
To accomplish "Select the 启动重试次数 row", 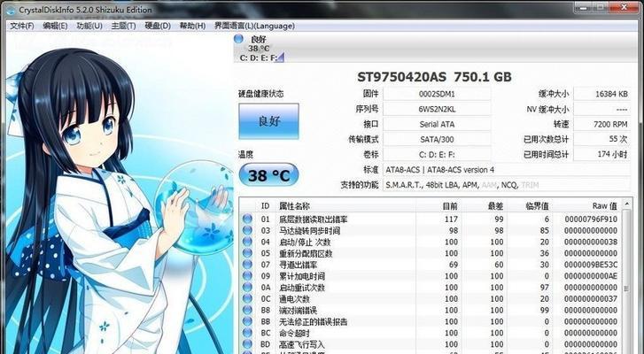I will coord(430,287).
